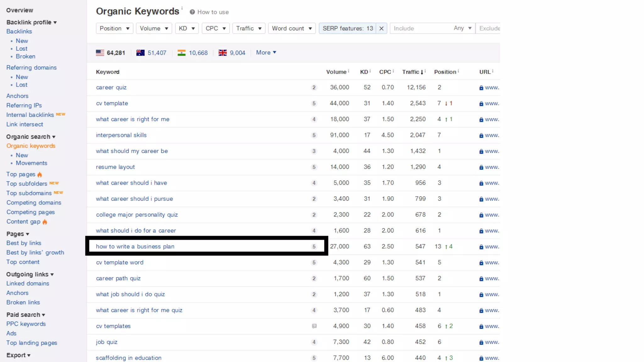Open Top pages in the sidebar
Image resolution: width=644 pixels, height=362 pixels.
click(x=21, y=174)
